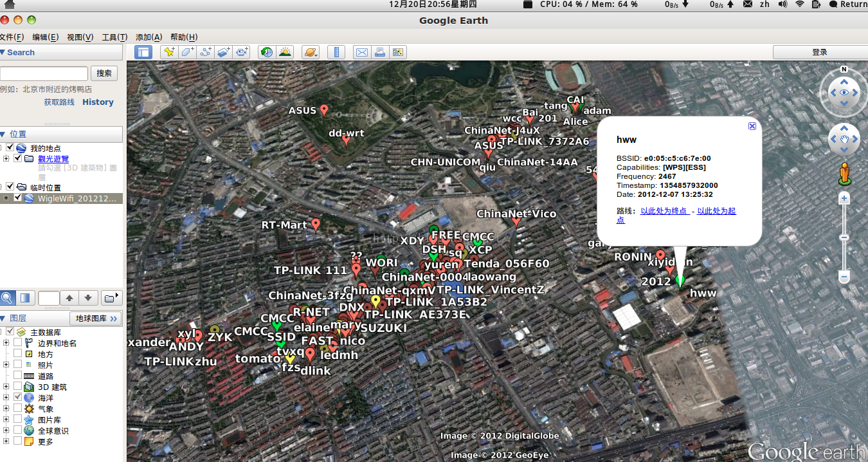Uncheck the WigleWifi layer checkbox
868x462 pixels.
tap(17, 198)
